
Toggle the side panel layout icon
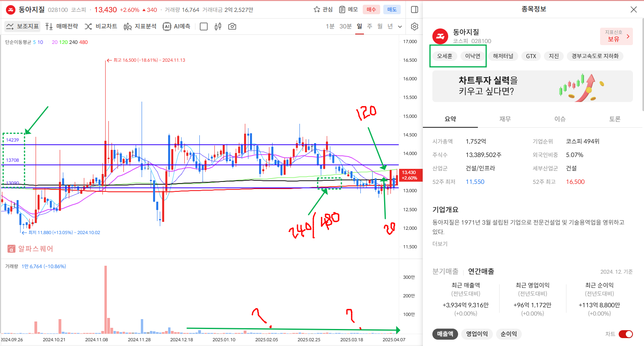click(x=415, y=9)
